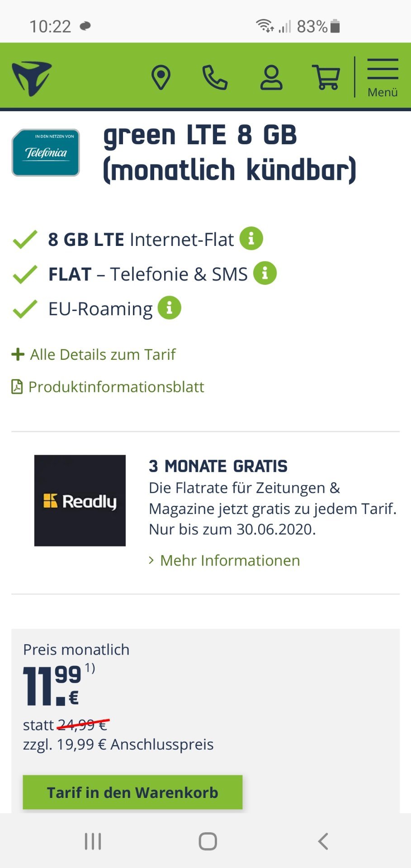Open Mehr Informationen link
The image size is (411, 868).
[x=225, y=561]
